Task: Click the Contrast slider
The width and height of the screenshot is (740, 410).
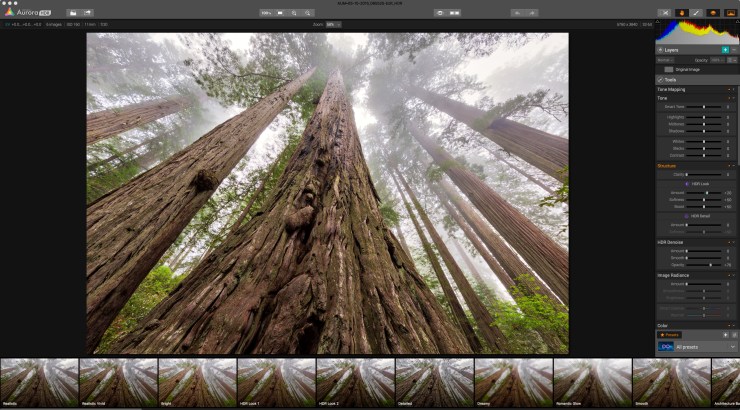Action: (x=704, y=155)
